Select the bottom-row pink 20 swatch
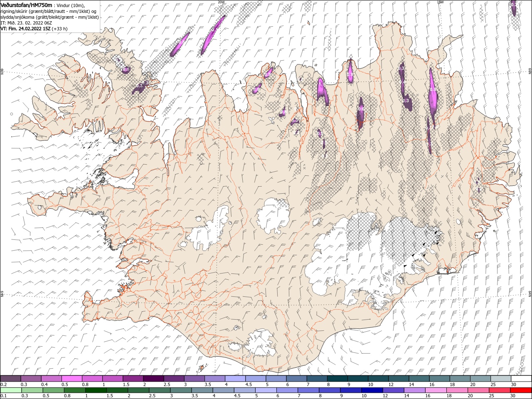The image size is (532, 399). pos(478,390)
